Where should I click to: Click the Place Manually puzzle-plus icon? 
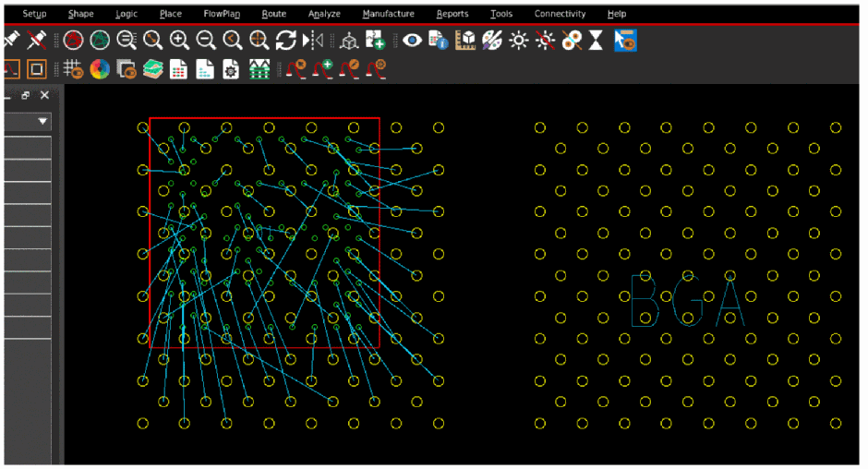[375, 40]
